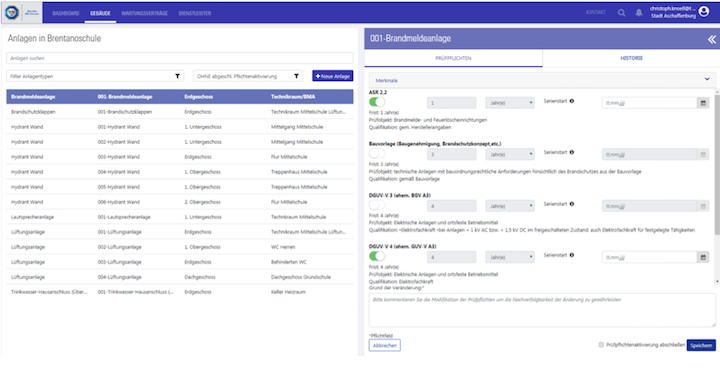Open Gebäude menu item
The width and height of the screenshot is (720, 370).
click(x=100, y=13)
